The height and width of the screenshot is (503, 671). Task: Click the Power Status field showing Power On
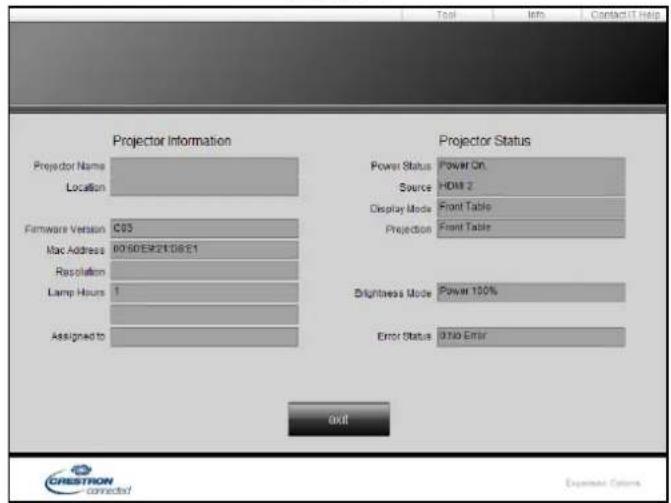click(531, 166)
